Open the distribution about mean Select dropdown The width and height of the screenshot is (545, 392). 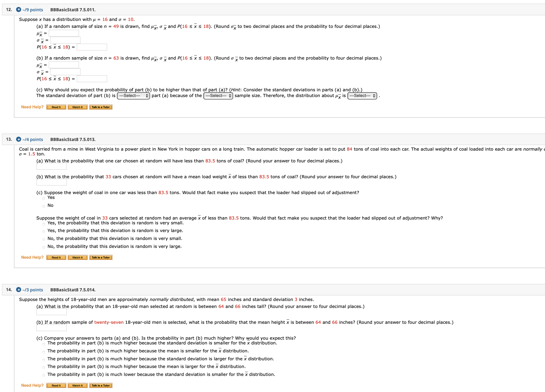362,96
